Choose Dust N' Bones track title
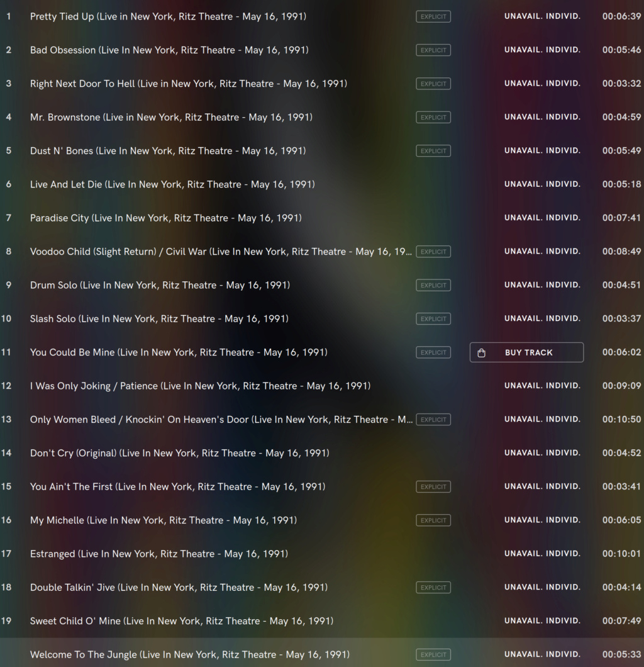 168,151
